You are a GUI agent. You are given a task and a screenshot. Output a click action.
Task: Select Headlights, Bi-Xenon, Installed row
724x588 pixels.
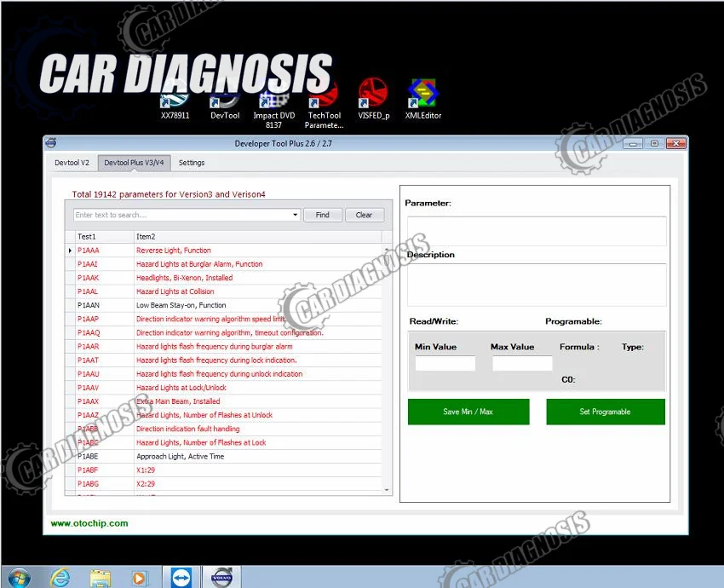[x=223, y=278]
